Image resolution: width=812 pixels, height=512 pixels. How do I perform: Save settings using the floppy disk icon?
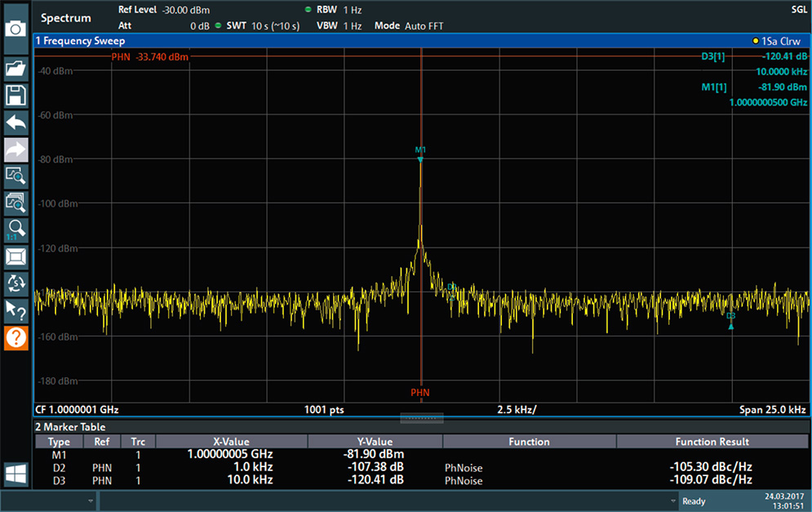point(16,96)
